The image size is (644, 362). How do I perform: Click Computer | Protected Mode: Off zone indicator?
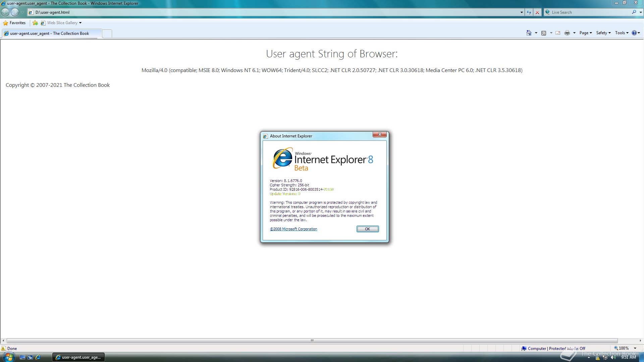[x=553, y=348]
